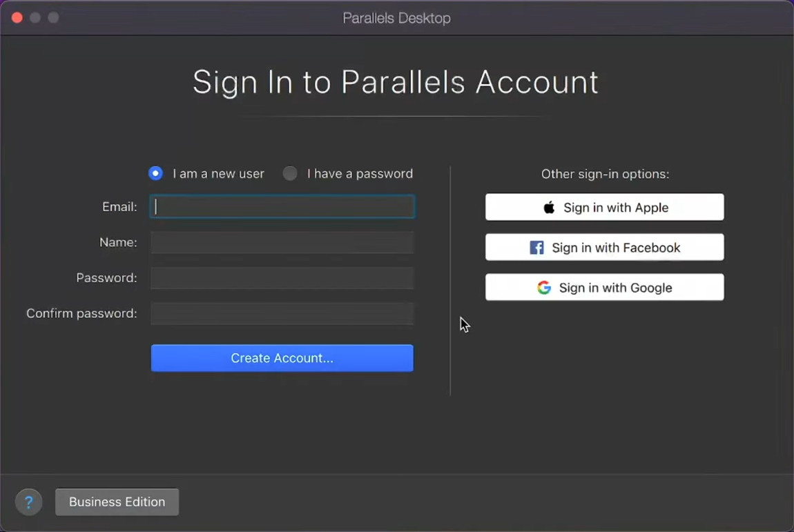The image size is (794, 532).
Task: Click the window zoom button
Action: [x=53, y=18]
